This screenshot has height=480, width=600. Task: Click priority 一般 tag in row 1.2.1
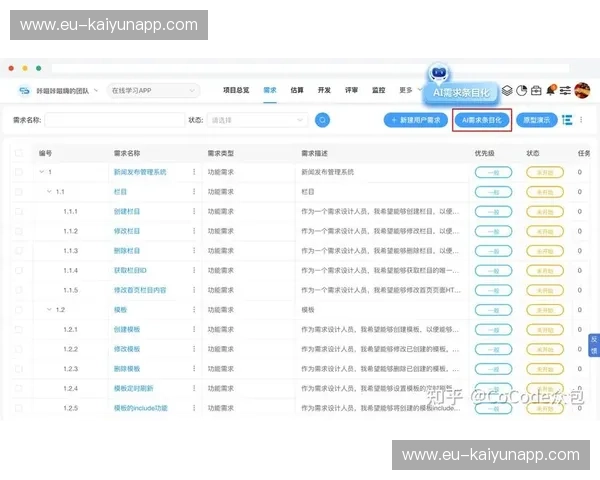(493, 330)
